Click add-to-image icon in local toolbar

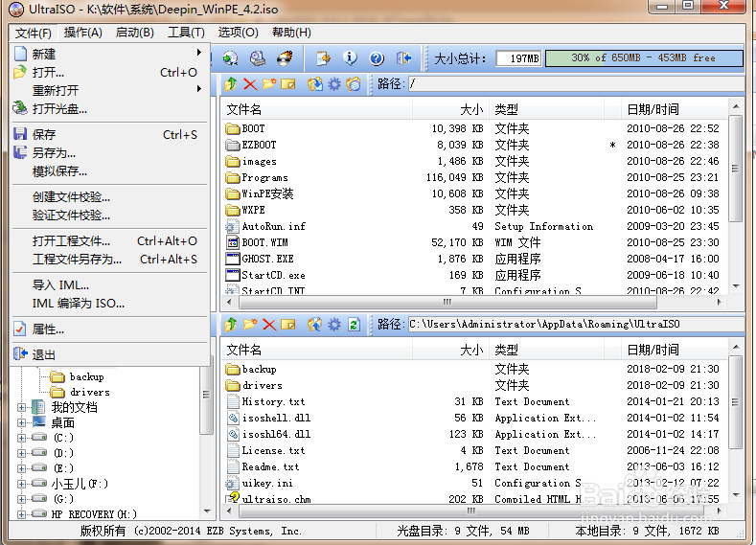(315, 325)
